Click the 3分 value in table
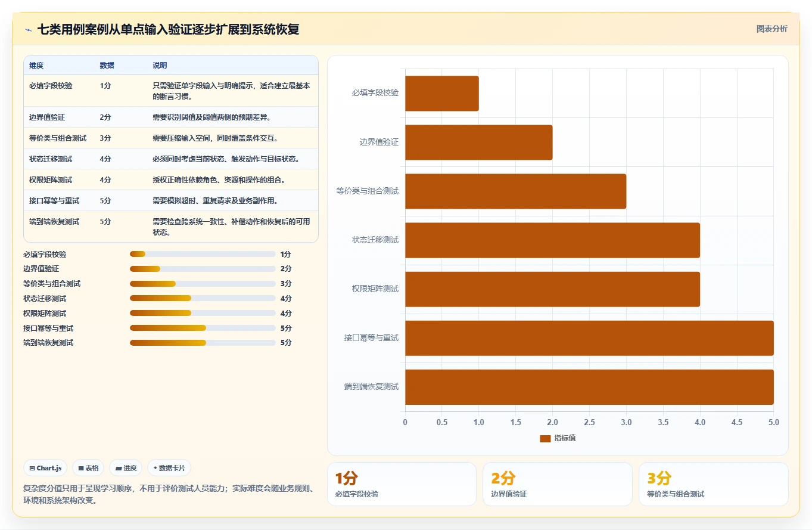 [105, 138]
